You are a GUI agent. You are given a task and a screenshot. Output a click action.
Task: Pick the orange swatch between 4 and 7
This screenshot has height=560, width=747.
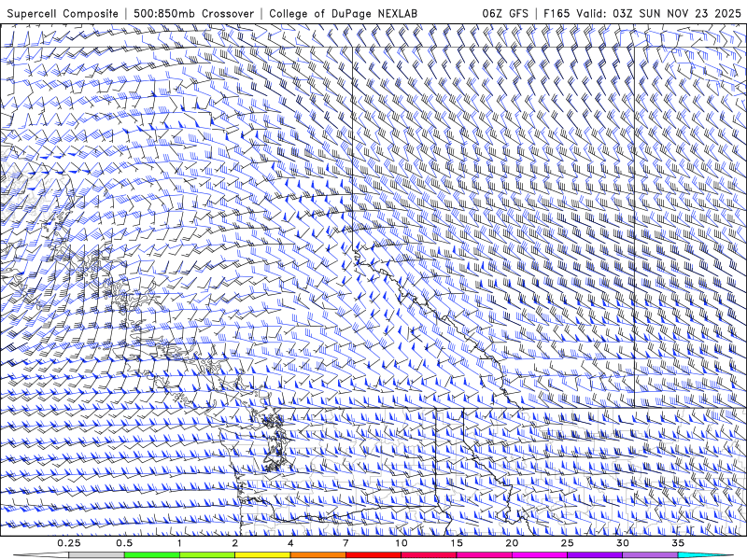tap(317, 555)
